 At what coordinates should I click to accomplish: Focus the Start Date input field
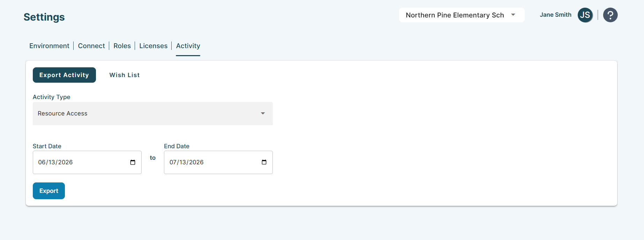(87, 162)
